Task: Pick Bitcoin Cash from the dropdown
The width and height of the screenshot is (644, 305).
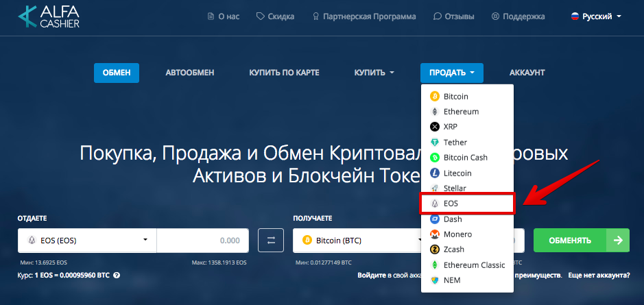Action: [x=467, y=158]
